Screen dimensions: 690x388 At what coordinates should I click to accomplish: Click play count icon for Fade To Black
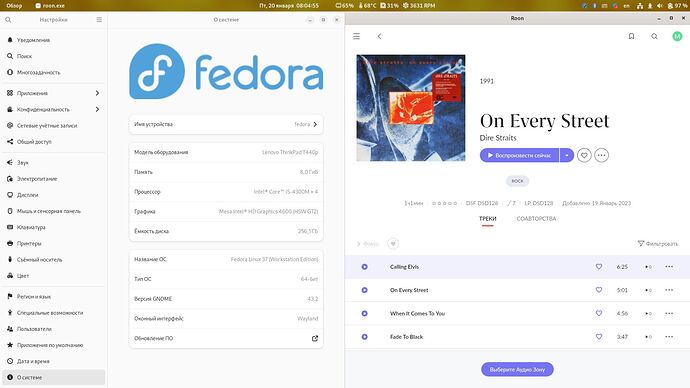pyautogui.click(x=648, y=337)
